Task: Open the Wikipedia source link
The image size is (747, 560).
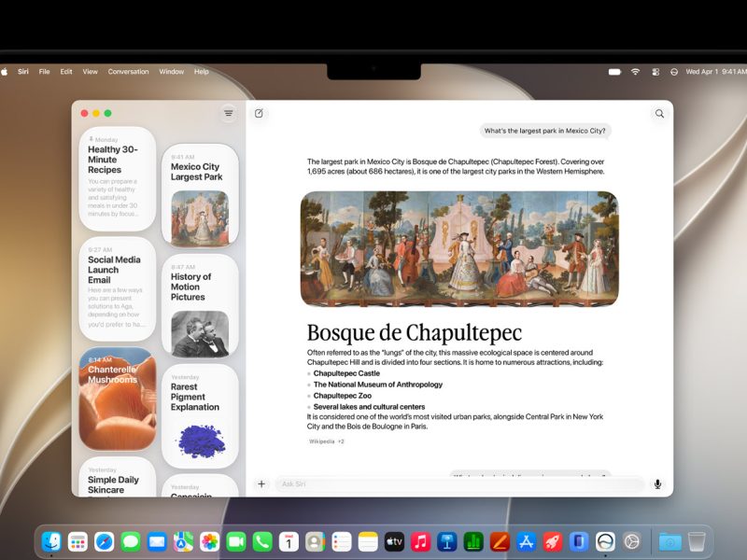Action: [321, 441]
